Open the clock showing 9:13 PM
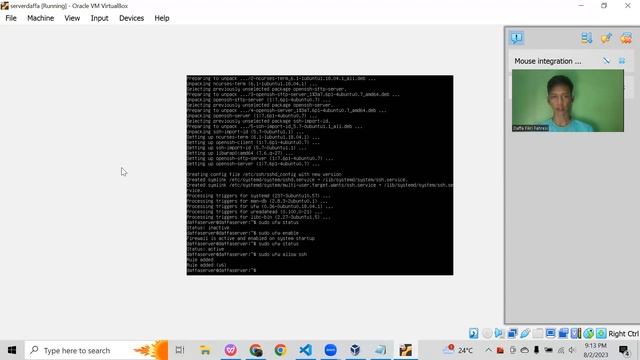The image size is (640, 360). pyautogui.click(x=596, y=350)
